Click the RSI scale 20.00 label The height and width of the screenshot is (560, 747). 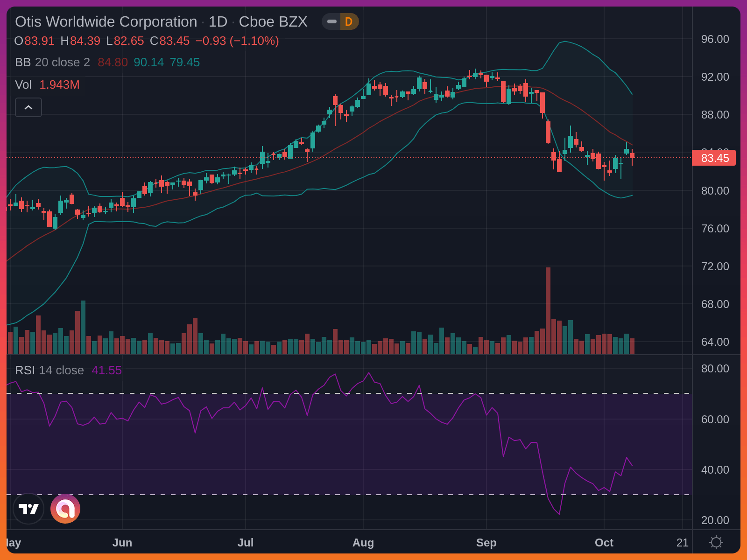(715, 520)
